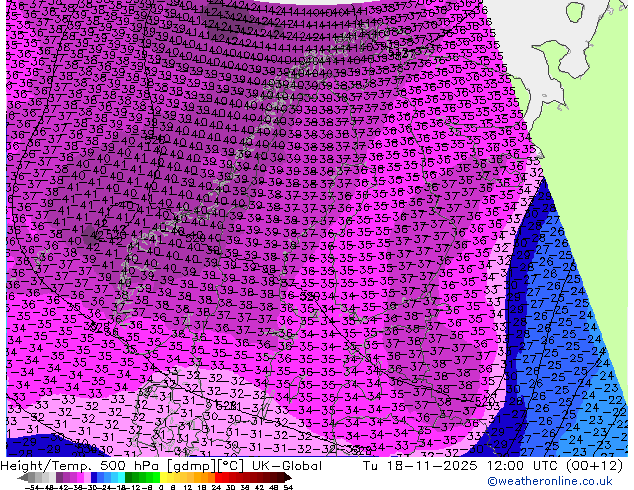The width and height of the screenshot is (634, 490).
Task: Click the right arrow end of the color scale
Action: pos(290,477)
